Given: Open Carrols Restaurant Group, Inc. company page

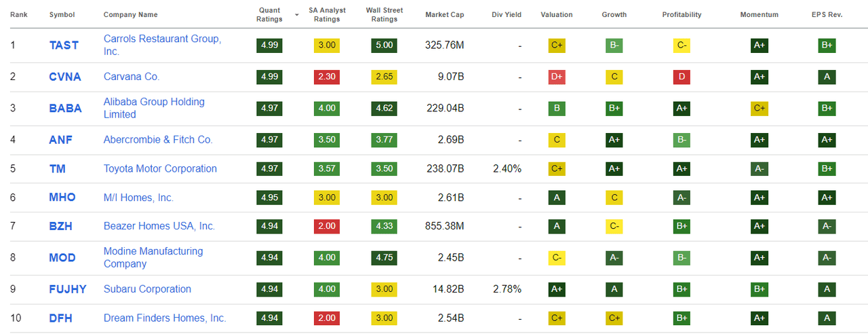Looking at the screenshot, I should (x=162, y=45).
